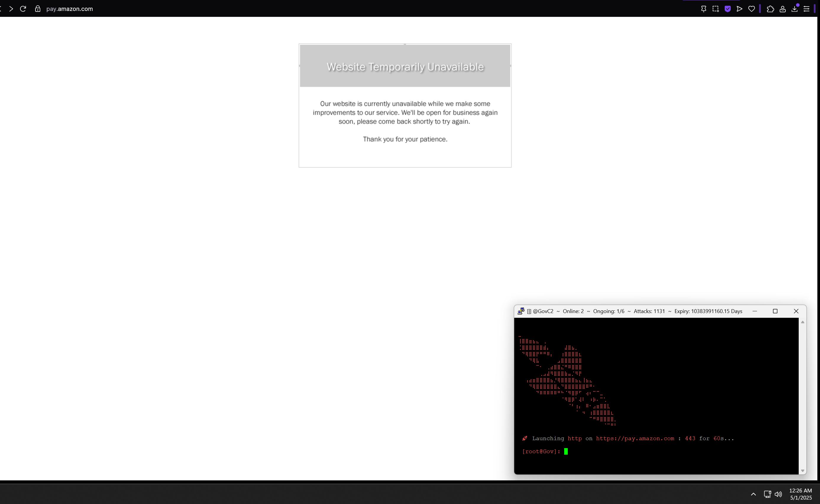
Task: Open the volume speaker tray icon
Action: click(x=778, y=494)
